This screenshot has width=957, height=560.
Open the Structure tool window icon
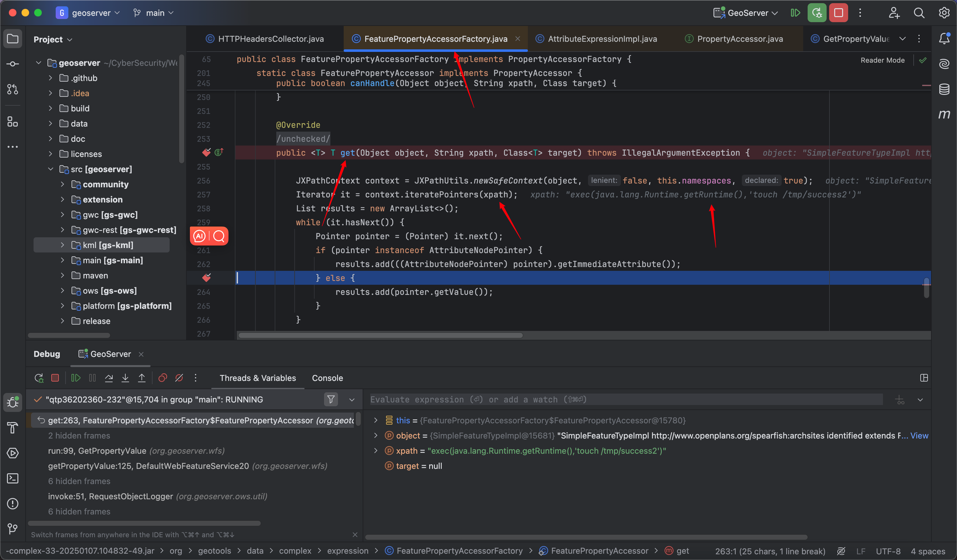click(x=13, y=121)
